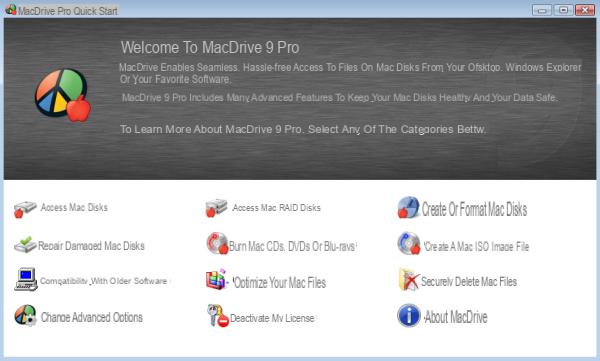Click the Repair Damaged Mac Disks icon
The width and height of the screenshot is (600, 361).
click(25, 245)
